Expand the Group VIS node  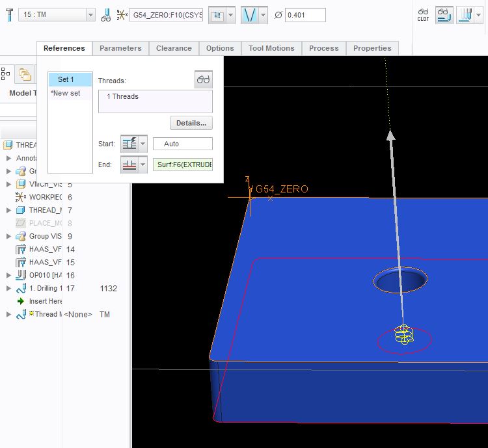(8, 237)
